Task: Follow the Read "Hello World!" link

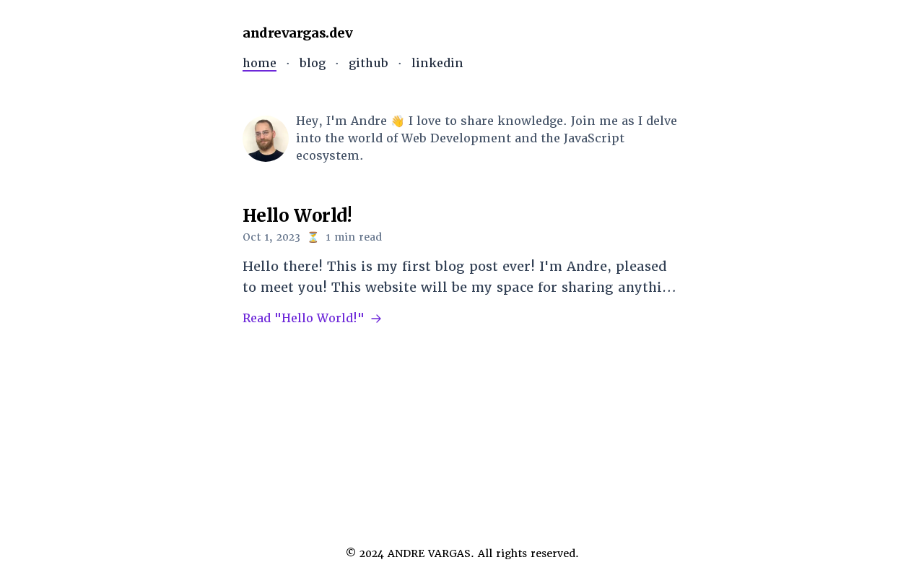Action: click(303, 319)
